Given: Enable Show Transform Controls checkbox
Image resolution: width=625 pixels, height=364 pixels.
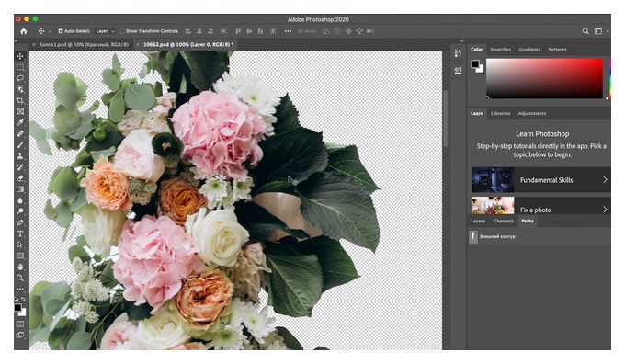Looking at the screenshot, I should (122, 31).
